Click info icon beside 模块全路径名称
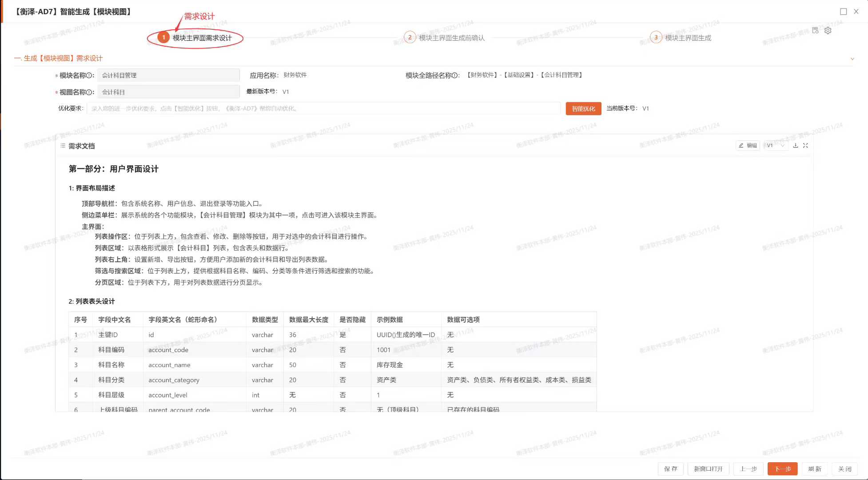 [x=454, y=76]
